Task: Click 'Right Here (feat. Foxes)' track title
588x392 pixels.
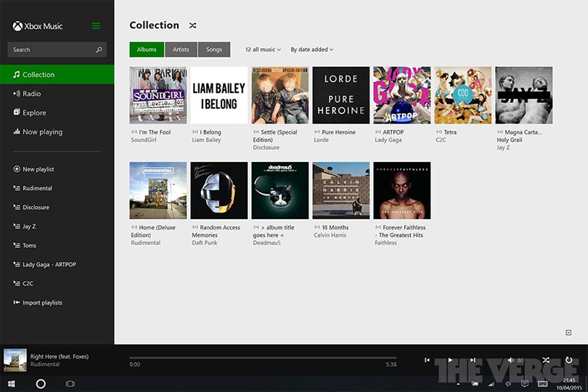Action: click(60, 356)
